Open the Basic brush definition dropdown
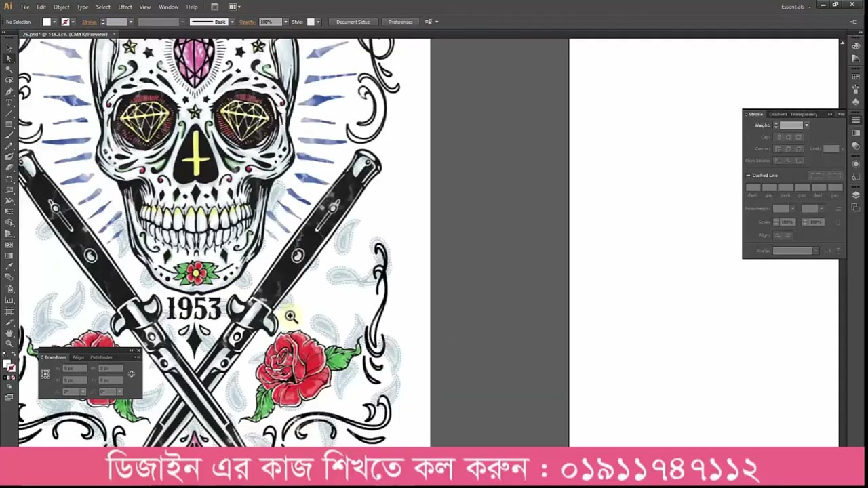Screen dimensions: 868x488 click(x=232, y=22)
